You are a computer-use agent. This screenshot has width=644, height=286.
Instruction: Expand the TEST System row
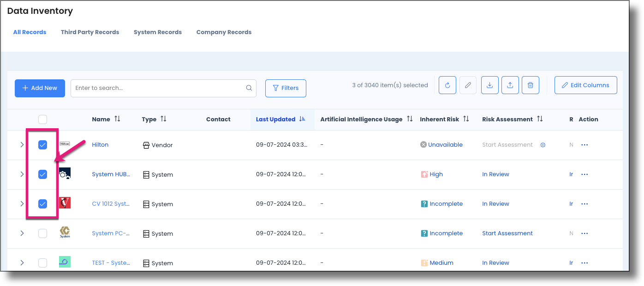click(22, 263)
